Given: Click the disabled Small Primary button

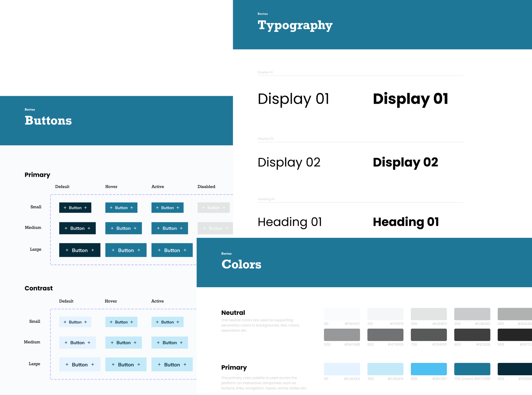Looking at the screenshot, I should click(213, 208).
